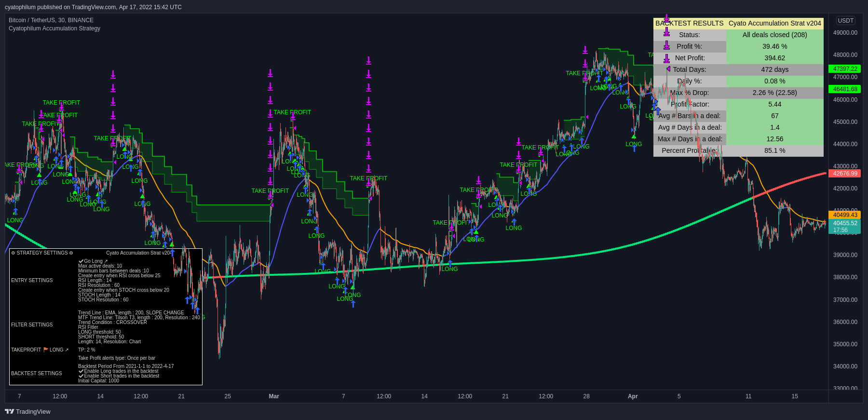Click the Profit Factor value 5.44
This screenshot has width=868, height=420.
pos(774,104)
